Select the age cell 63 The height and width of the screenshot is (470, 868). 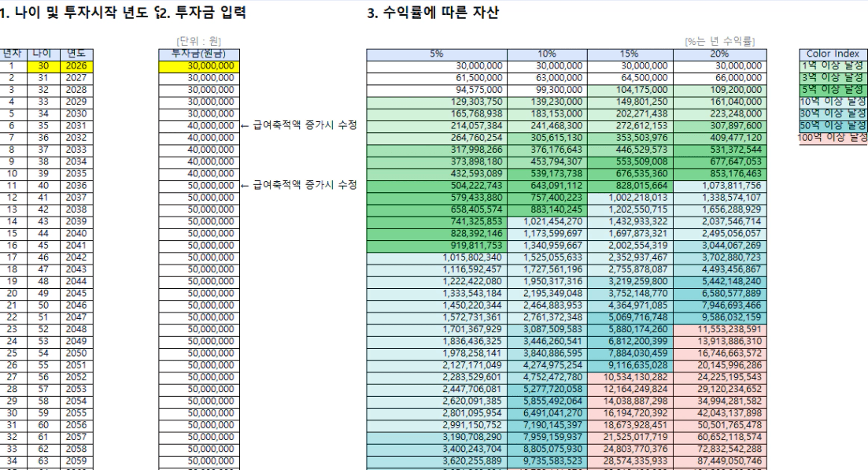tap(43, 461)
